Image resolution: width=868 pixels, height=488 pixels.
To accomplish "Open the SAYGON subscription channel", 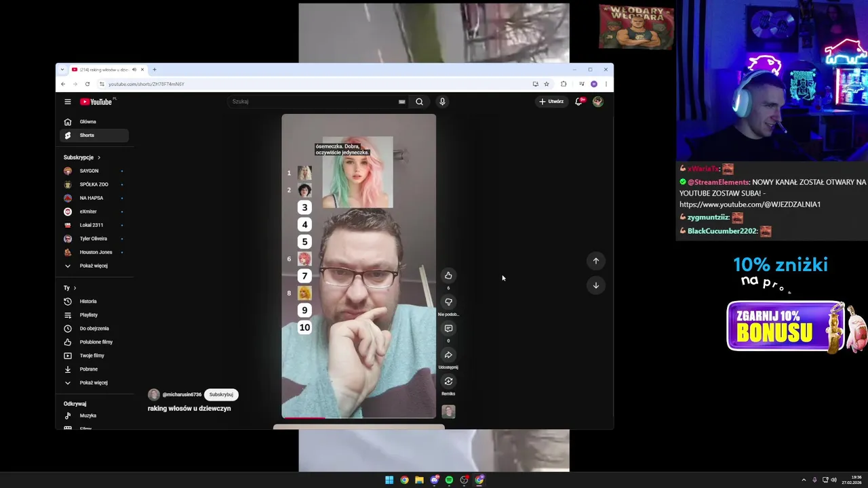I will [x=94, y=171].
